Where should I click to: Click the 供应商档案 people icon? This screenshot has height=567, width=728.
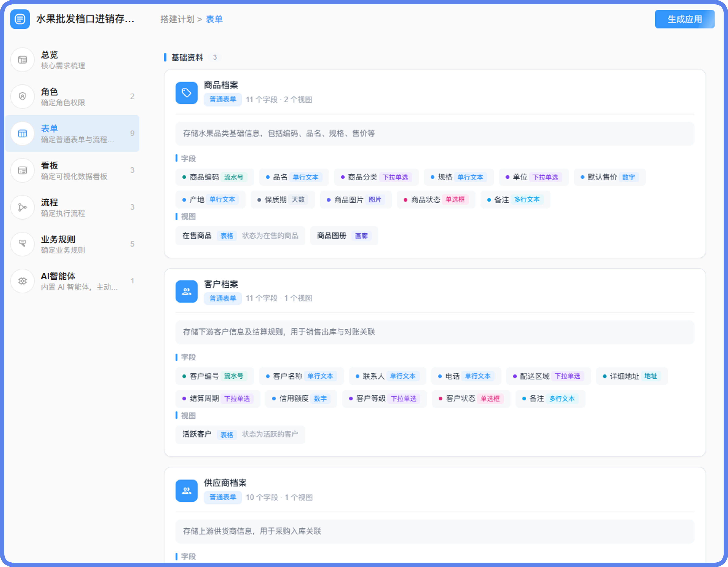(187, 491)
